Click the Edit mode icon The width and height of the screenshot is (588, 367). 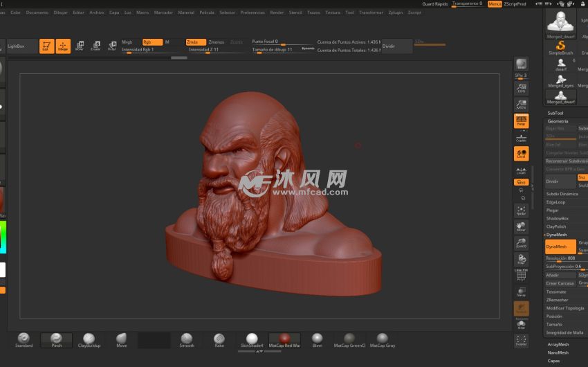point(46,46)
